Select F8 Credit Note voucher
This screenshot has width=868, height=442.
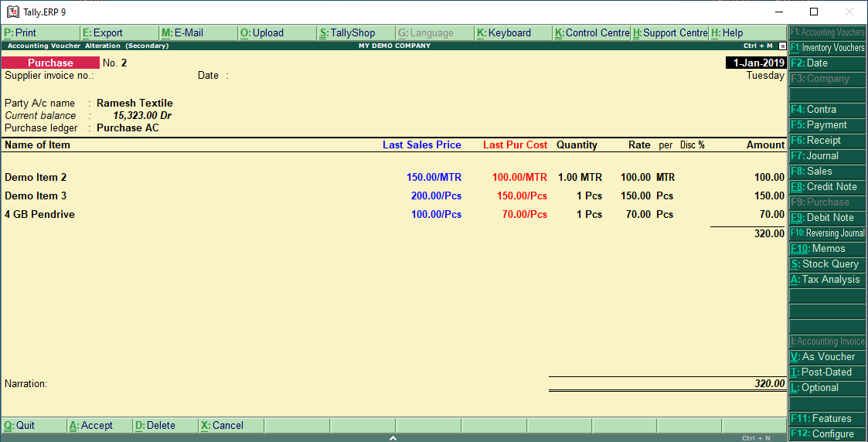[x=827, y=187]
